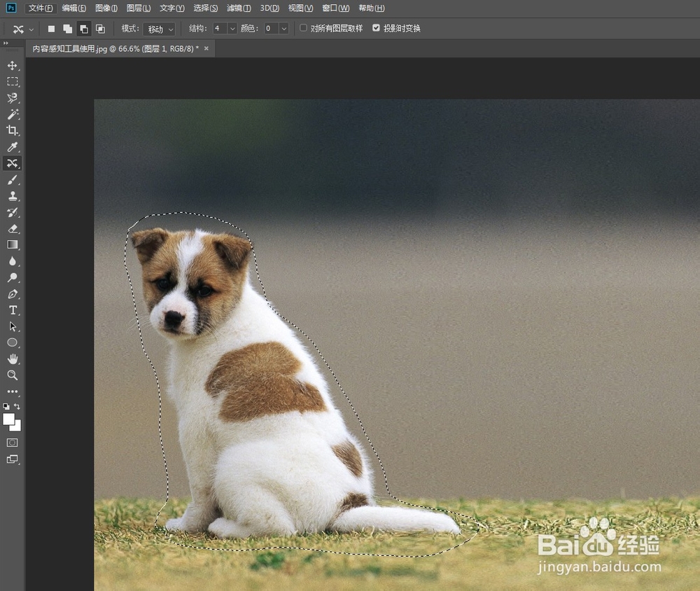
Task: Expand the collapsed toolbox double-arrow
Action: tap(6, 43)
